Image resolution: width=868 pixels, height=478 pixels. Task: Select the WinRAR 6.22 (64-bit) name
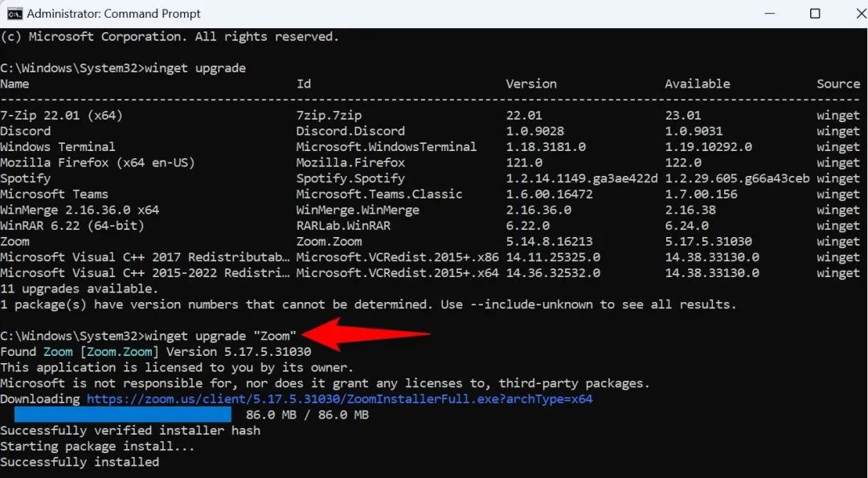click(x=72, y=226)
